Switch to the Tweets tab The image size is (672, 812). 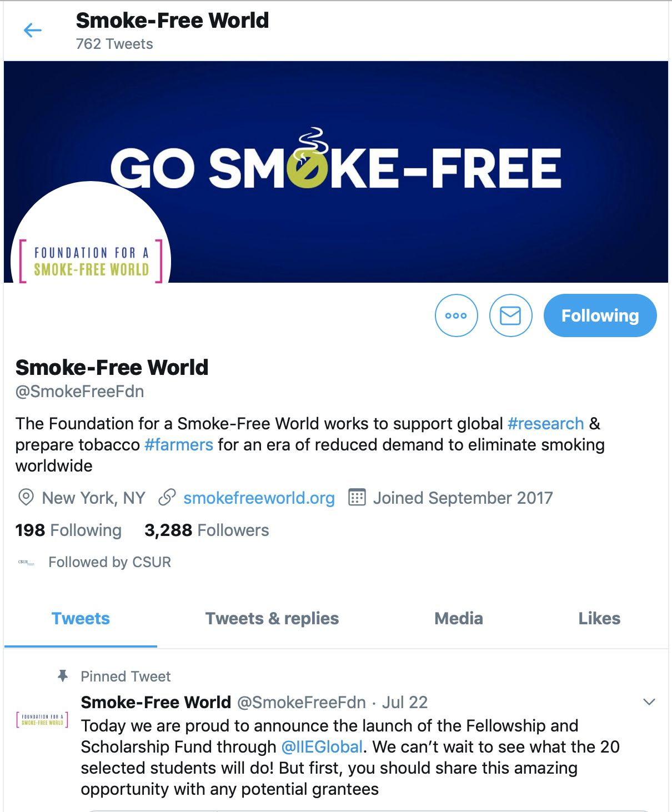click(x=81, y=619)
